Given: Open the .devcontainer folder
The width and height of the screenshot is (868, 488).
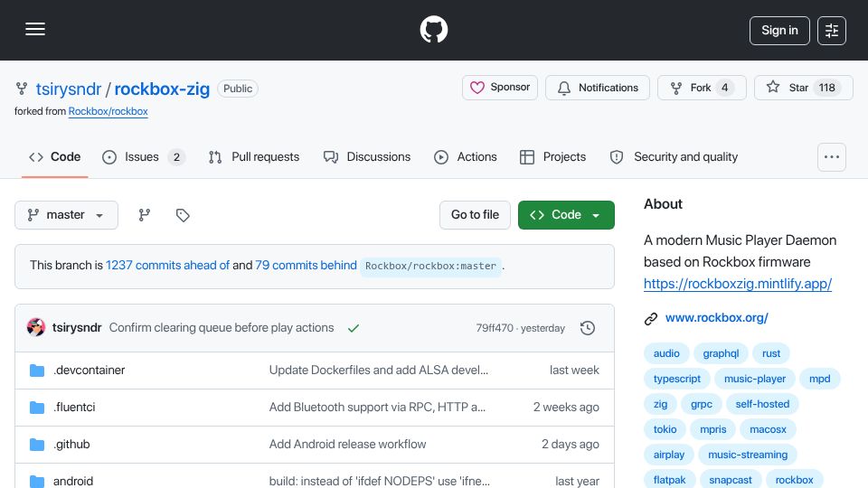Looking at the screenshot, I should (90, 371).
